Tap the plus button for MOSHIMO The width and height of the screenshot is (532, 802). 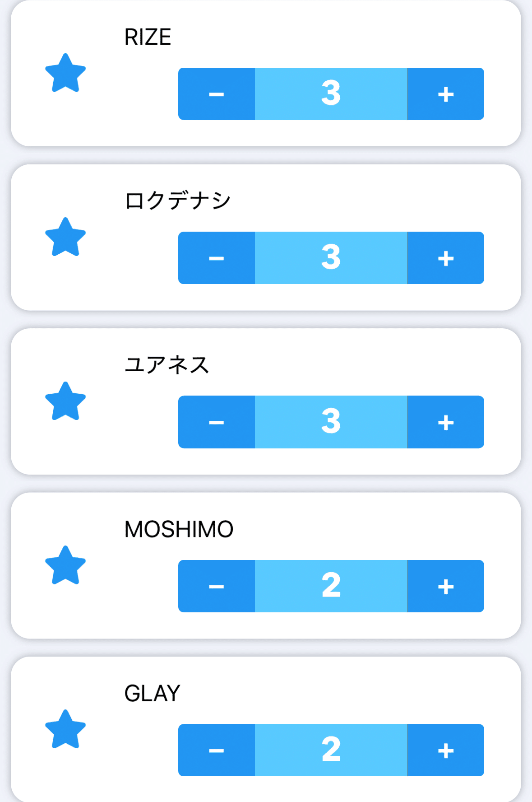(445, 586)
